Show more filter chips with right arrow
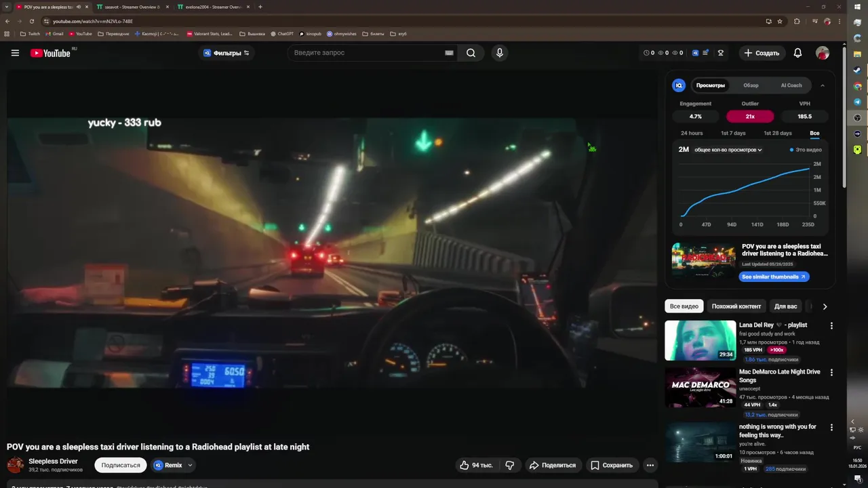This screenshot has height=488, width=868. coord(825,306)
